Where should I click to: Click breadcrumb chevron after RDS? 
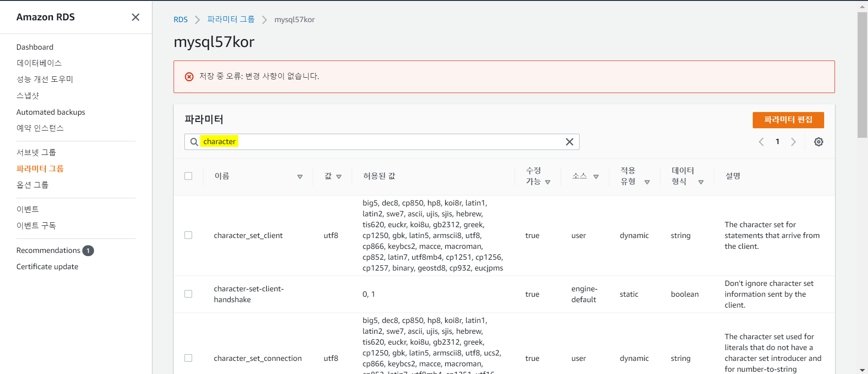[x=198, y=20]
